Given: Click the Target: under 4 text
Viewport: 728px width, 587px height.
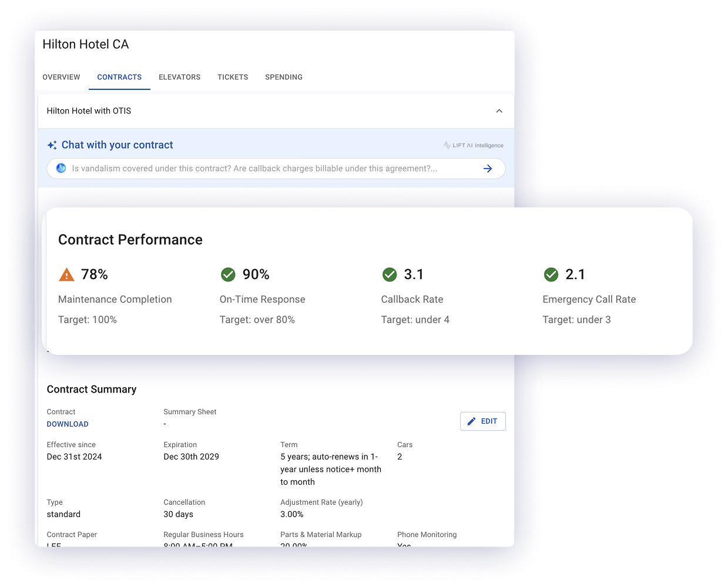Looking at the screenshot, I should [415, 320].
